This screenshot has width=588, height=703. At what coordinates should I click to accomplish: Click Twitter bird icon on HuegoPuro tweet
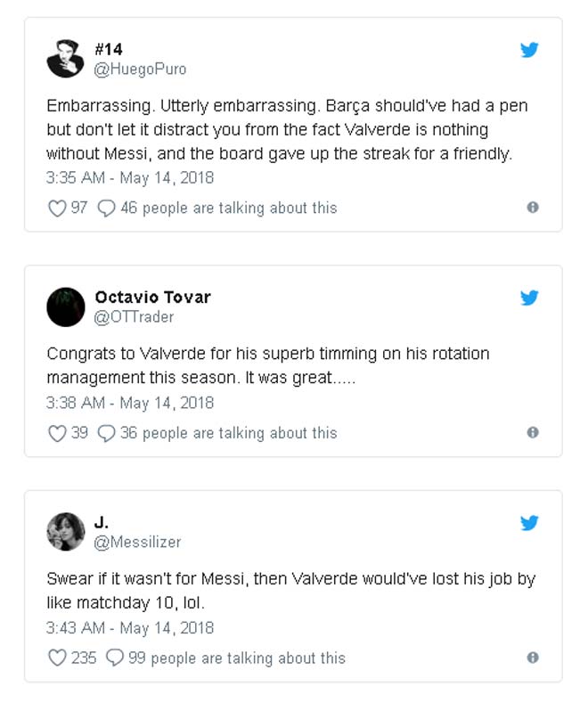529,50
